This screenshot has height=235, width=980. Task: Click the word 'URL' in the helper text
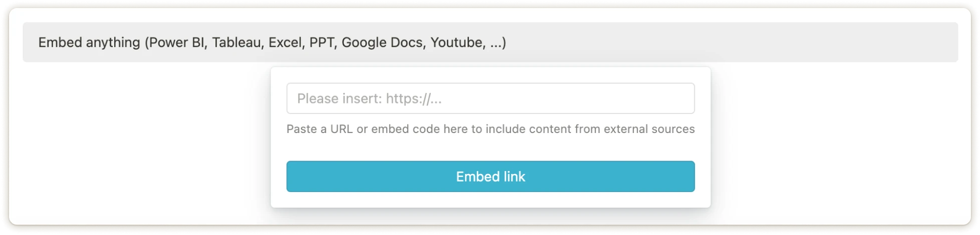(x=342, y=129)
